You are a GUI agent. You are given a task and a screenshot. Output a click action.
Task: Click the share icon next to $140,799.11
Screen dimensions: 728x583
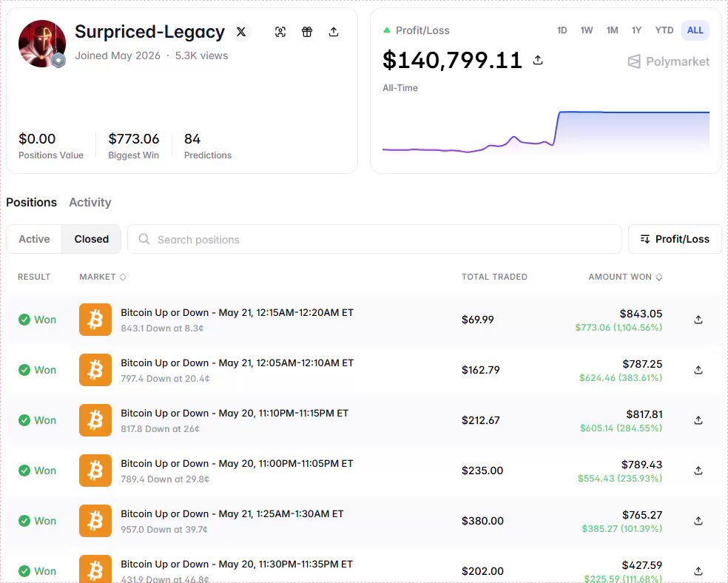point(538,60)
